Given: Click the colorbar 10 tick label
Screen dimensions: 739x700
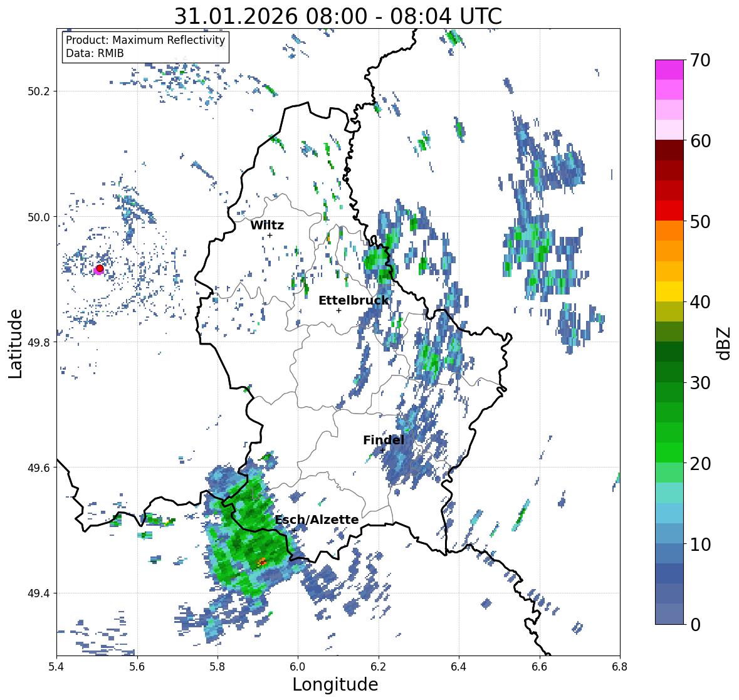Looking at the screenshot, I should [700, 544].
